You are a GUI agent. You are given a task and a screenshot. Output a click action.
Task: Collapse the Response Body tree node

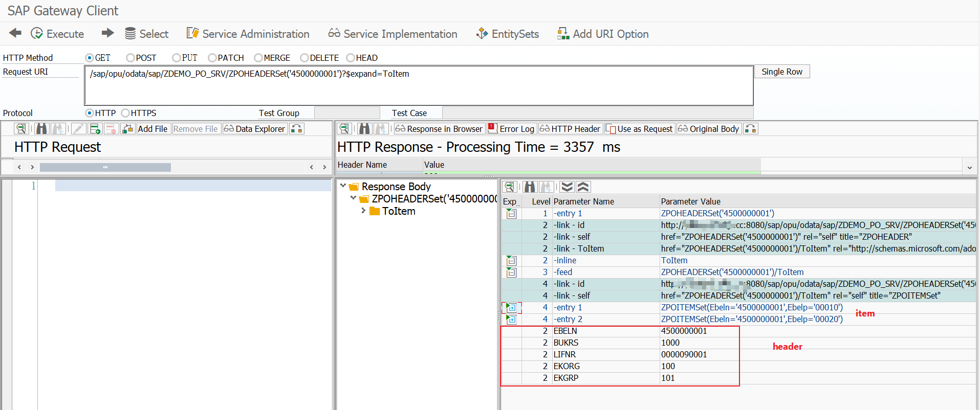[x=343, y=186]
